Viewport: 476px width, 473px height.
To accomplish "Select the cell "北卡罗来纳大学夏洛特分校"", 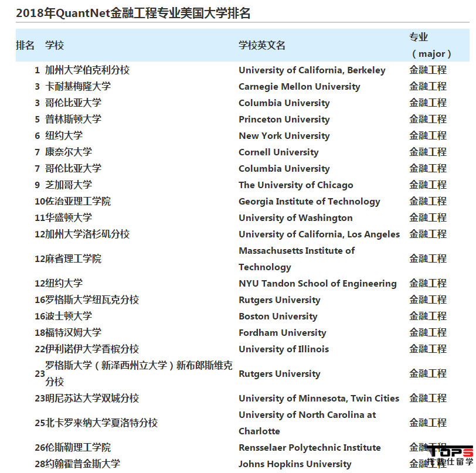I will [101, 423].
